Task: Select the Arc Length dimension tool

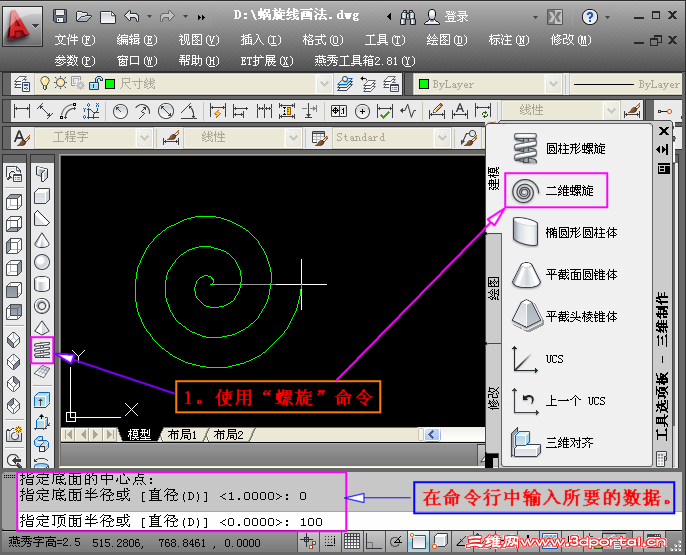Action: (68, 111)
